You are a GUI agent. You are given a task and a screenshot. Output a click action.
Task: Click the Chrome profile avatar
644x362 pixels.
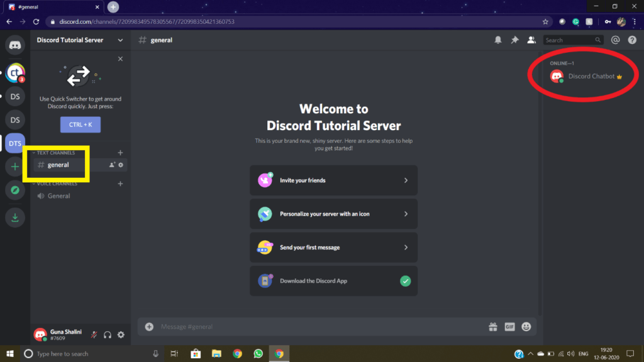point(621,22)
